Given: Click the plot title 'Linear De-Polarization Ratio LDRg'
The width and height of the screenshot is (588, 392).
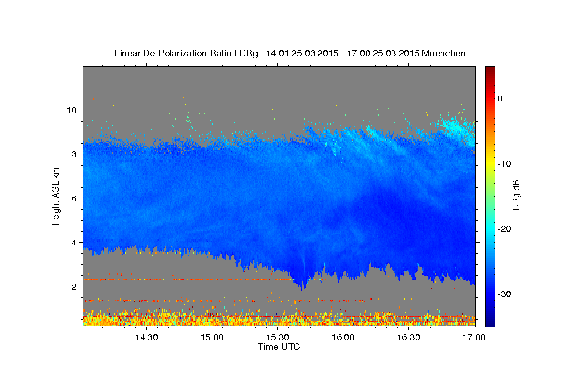Looking at the screenshot, I should point(186,53).
